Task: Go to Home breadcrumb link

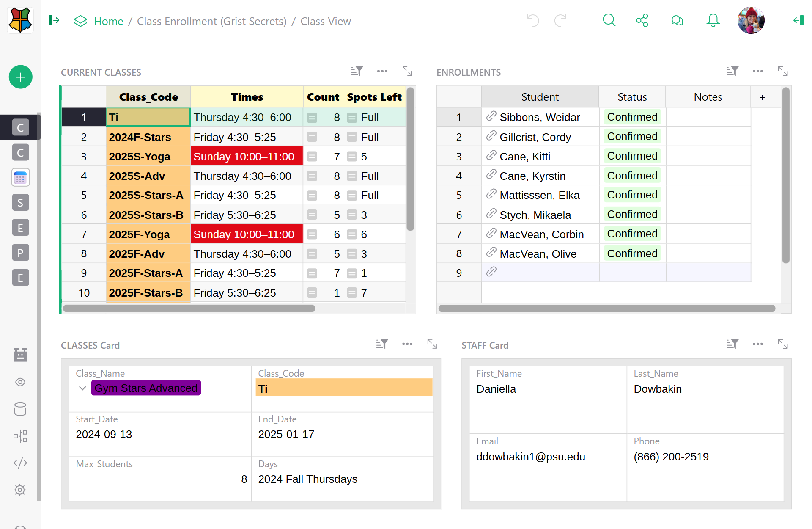Action: coord(109,21)
